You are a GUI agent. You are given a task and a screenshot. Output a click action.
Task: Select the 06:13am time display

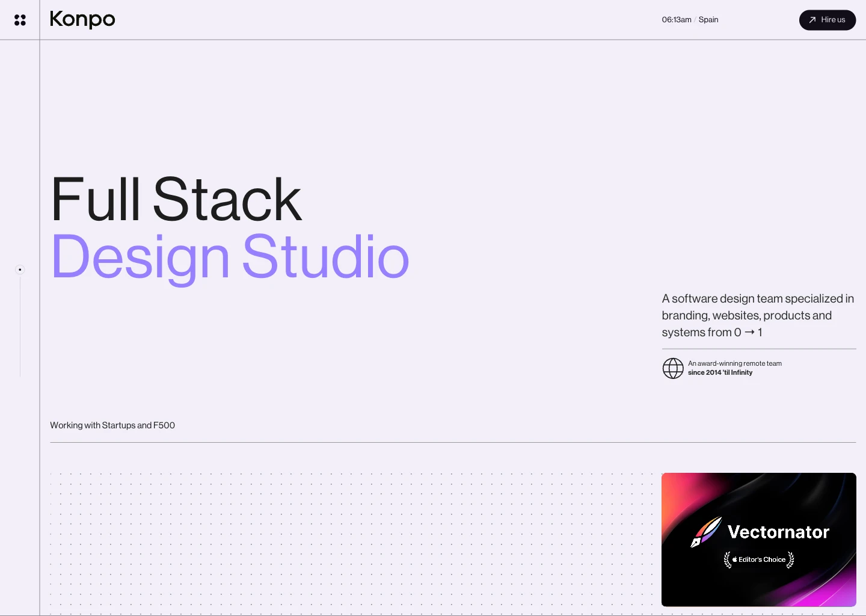point(676,19)
